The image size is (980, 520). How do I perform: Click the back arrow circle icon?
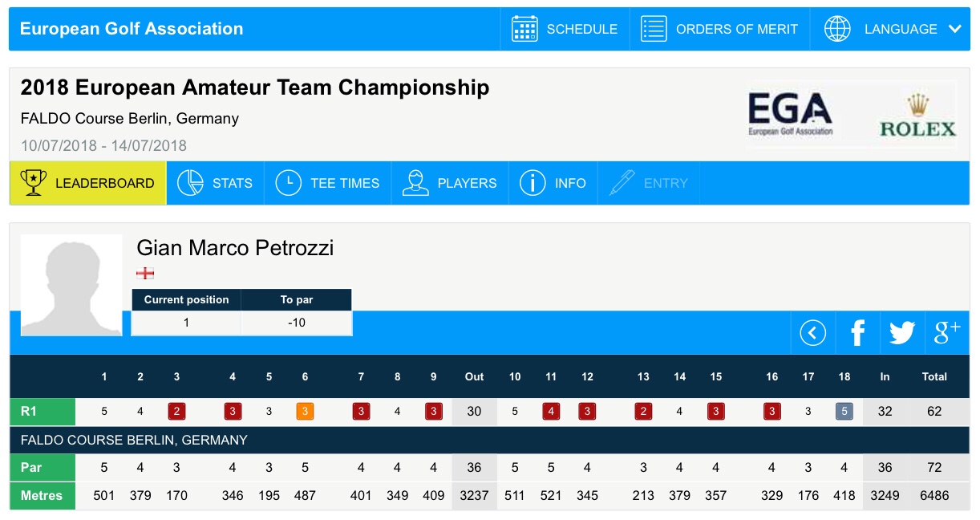(812, 332)
